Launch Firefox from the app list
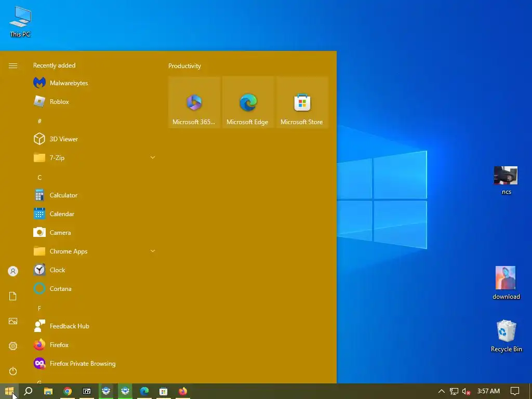 [x=95, y=345]
